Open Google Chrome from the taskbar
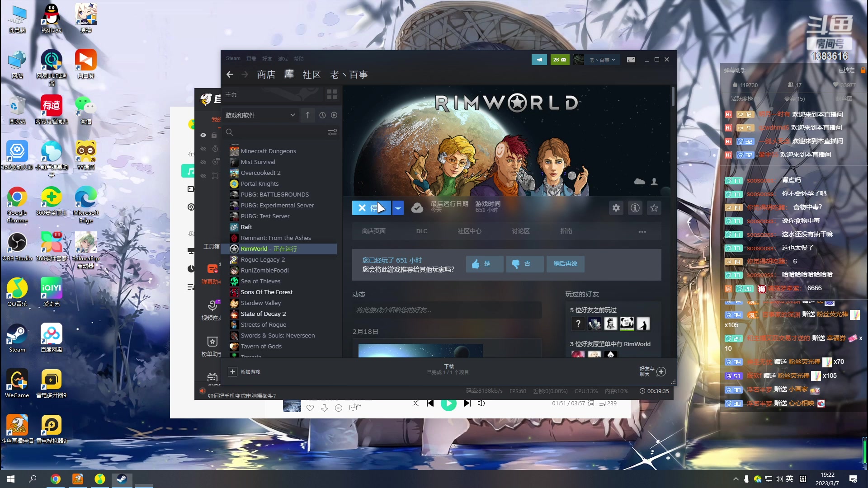Screen dimensions: 868x488 (x=55, y=479)
